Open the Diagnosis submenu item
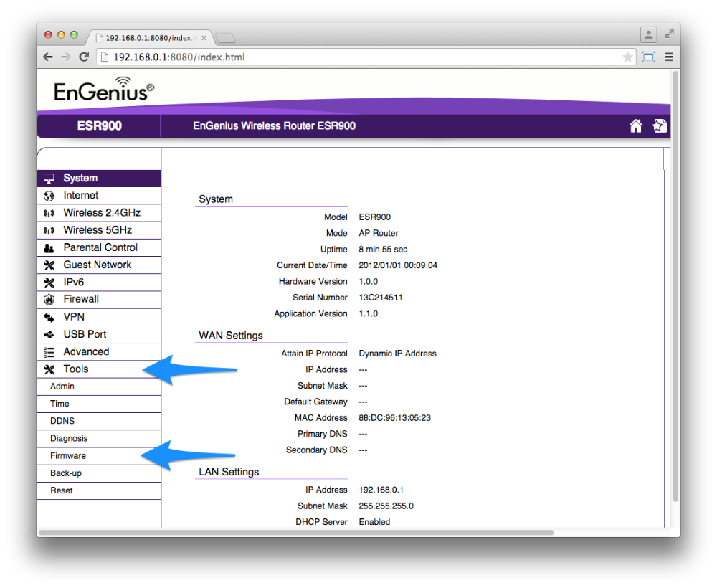The width and height of the screenshot is (717, 588). pos(99,439)
